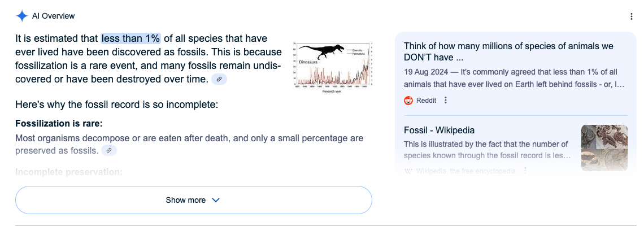Click the 'Fossilization is rare:' heading

click(x=59, y=124)
